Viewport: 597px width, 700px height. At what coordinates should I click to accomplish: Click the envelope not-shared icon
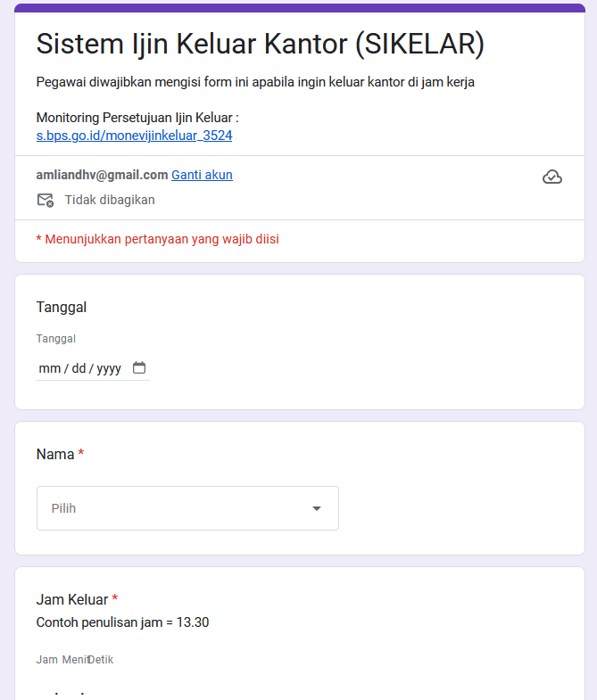[45, 200]
